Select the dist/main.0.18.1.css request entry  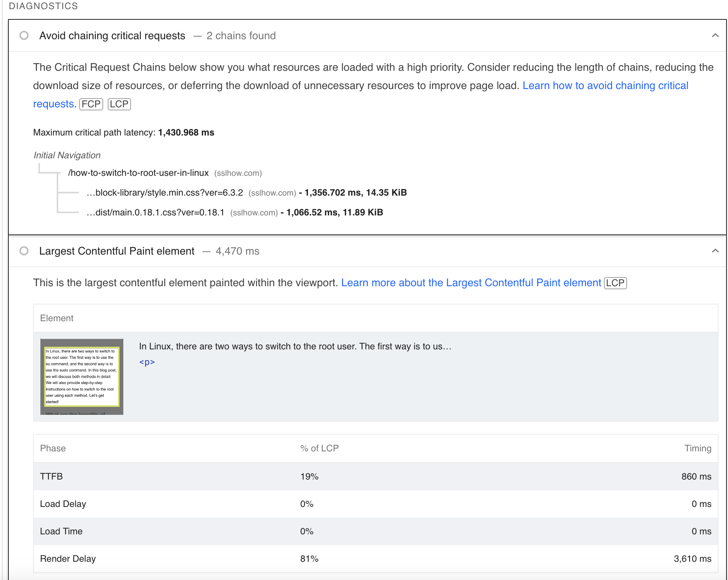pos(155,212)
